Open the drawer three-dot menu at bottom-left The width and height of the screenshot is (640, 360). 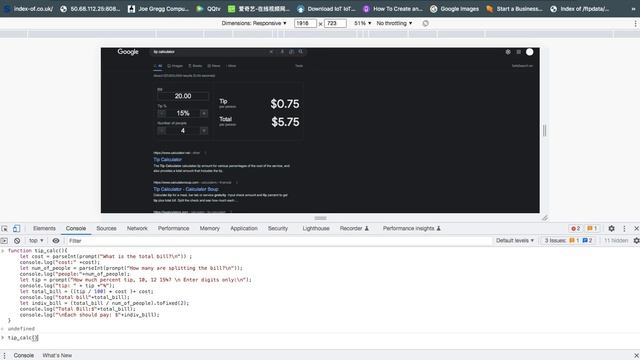(4, 356)
